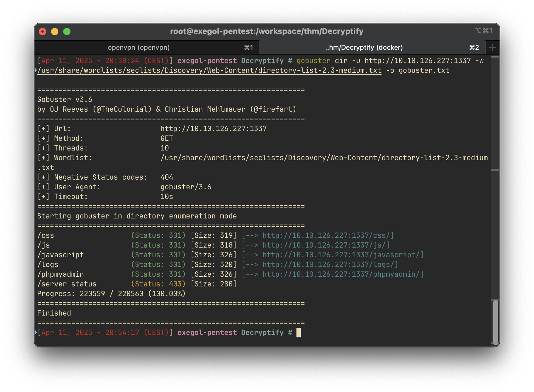Screen dimensions: 534x392
Task: Click the window title root@exegol-pentest:/workspace/thm/Decryptify
Action: click(267, 31)
